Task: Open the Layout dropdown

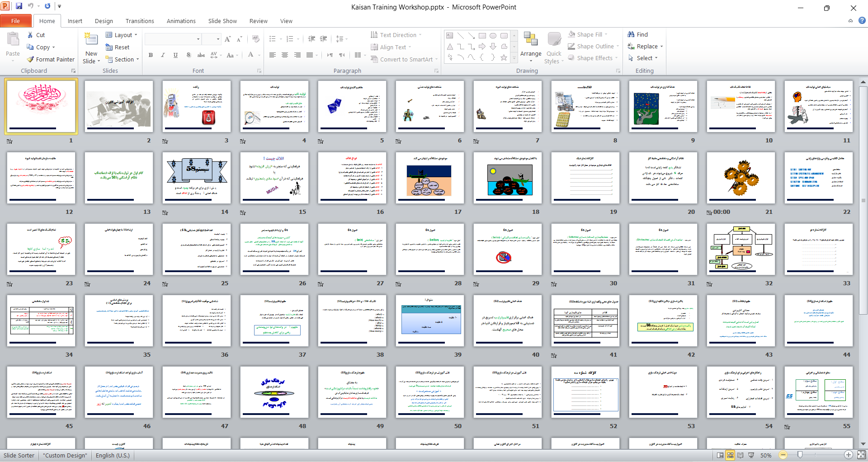Action: pyautogui.click(x=121, y=35)
